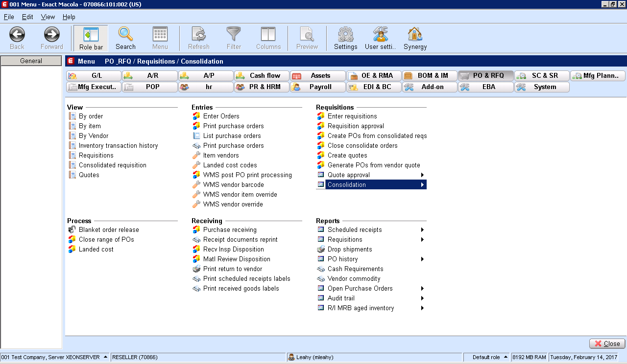This screenshot has height=364, width=627.
Task: Switch to the PR & HRM tab
Action: [x=262, y=87]
